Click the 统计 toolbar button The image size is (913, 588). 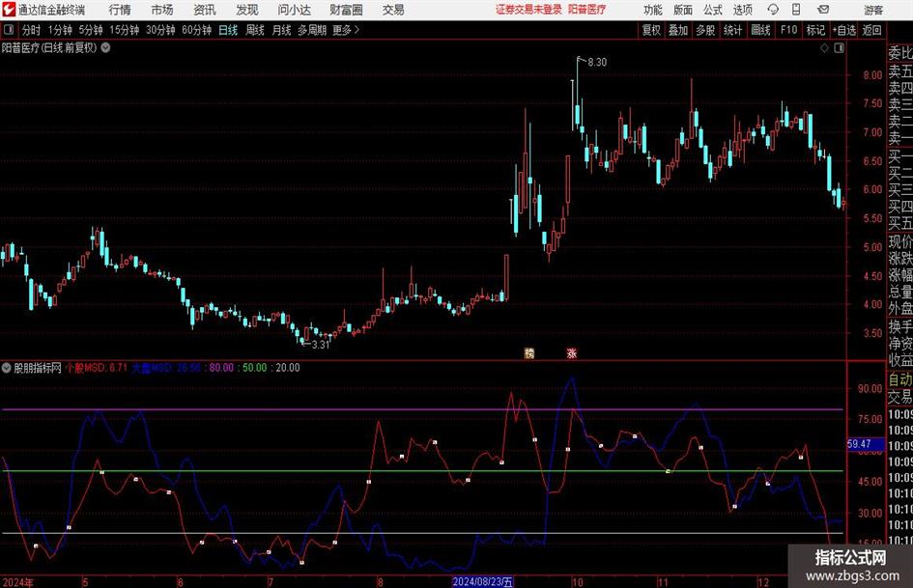click(732, 30)
